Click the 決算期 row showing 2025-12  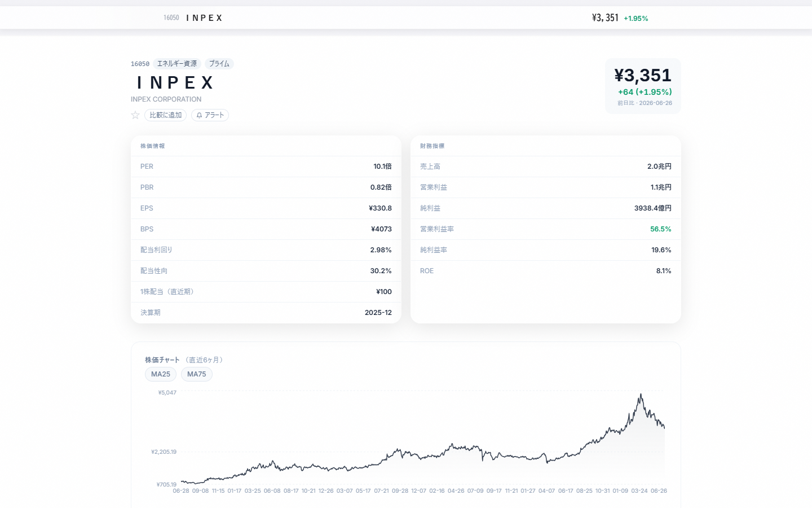click(x=266, y=313)
